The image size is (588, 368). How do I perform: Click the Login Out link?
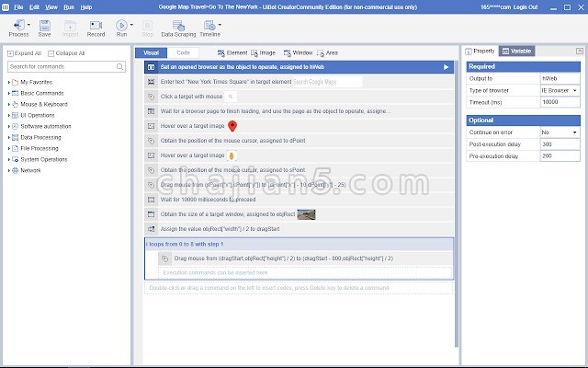coord(526,7)
